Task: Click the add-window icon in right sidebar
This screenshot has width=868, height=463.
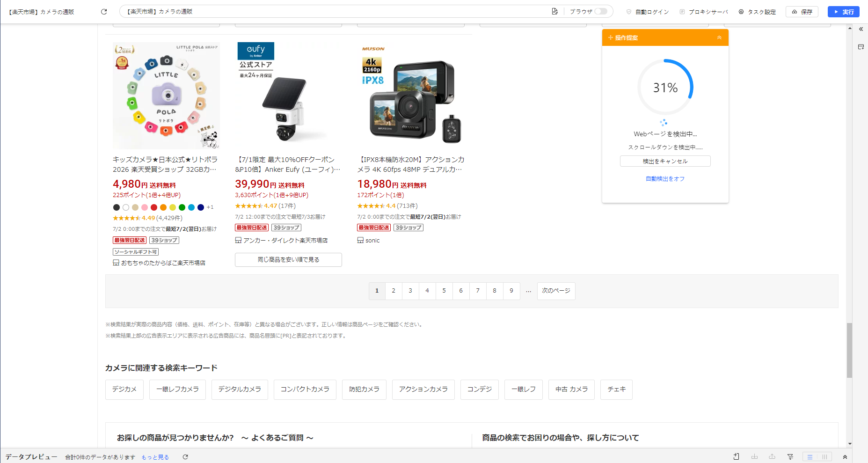Action: [x=861, y=47]
